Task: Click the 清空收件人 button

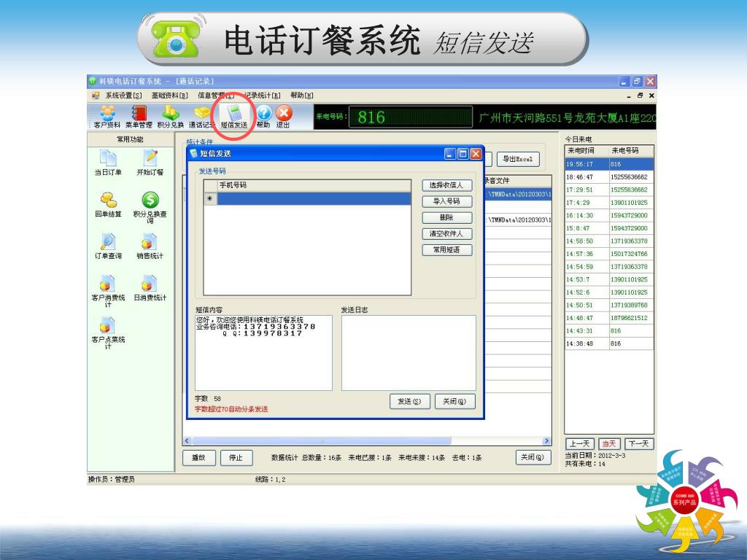Action: [x=447, y=234]
